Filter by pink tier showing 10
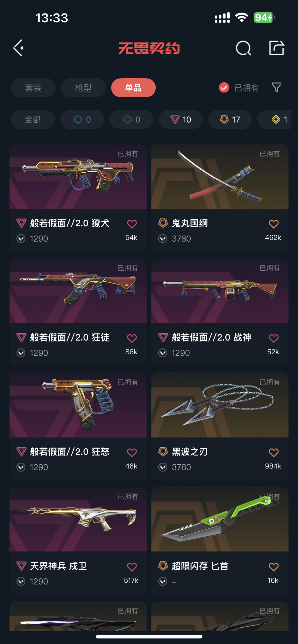The image size is (298, 644). (x=181, y=119)
